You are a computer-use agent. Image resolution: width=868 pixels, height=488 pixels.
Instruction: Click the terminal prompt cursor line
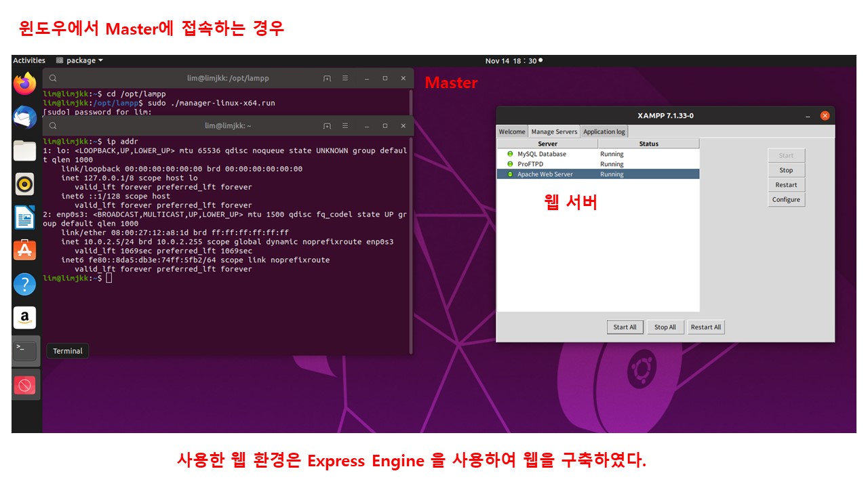point(77,278)
